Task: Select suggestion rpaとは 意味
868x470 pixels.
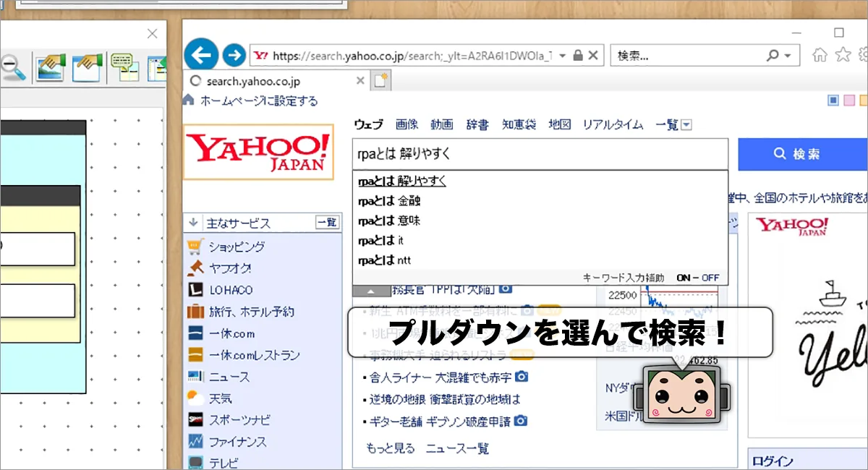Action: click(389, 221)
